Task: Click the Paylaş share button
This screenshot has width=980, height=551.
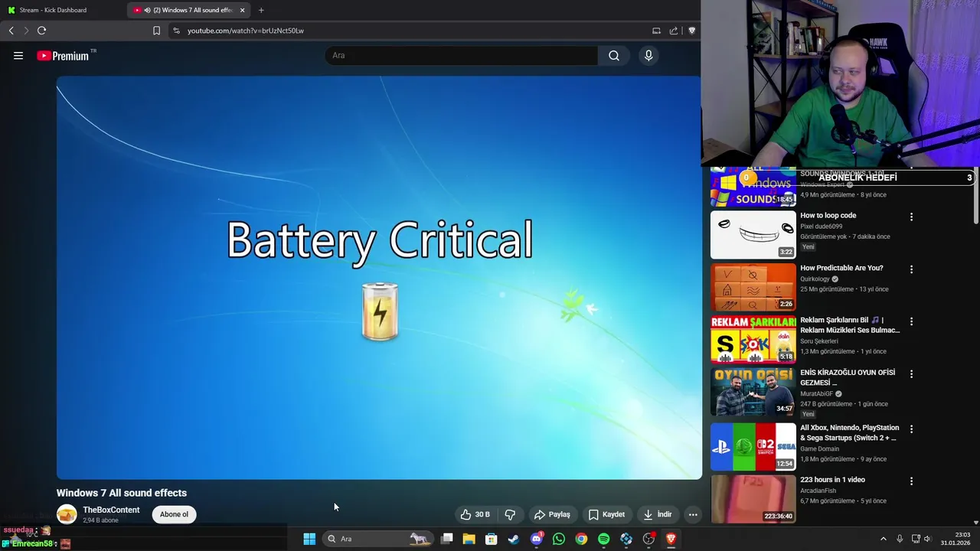Action: tap(552, 514)
